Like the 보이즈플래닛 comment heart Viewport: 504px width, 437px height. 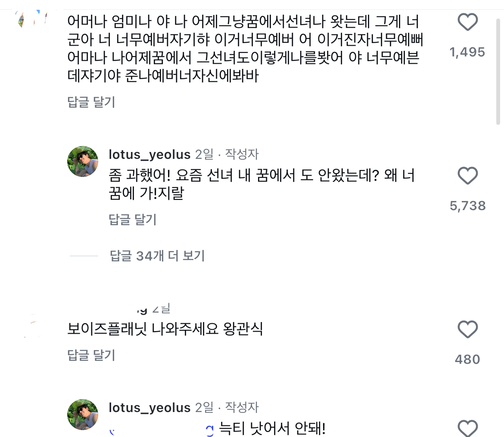point(467,330)
